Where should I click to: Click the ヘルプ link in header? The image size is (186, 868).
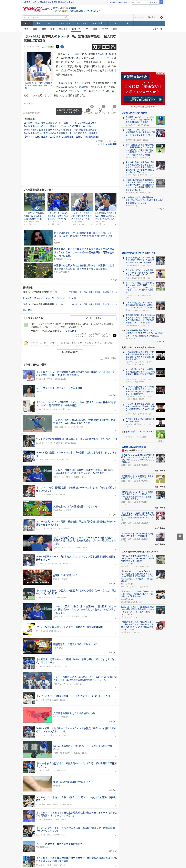pyautogui.click(x=127, y=2)
